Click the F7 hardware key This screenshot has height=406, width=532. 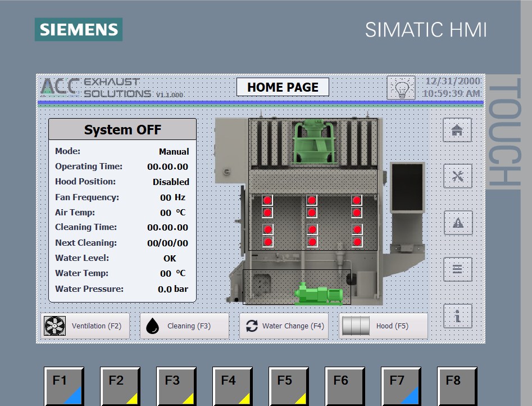(401, 386)
